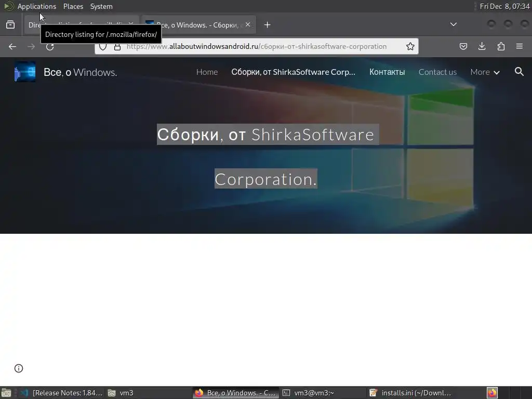Focus the URL address bar
This screenshot has width=532, height=399.
coord(256,46)
